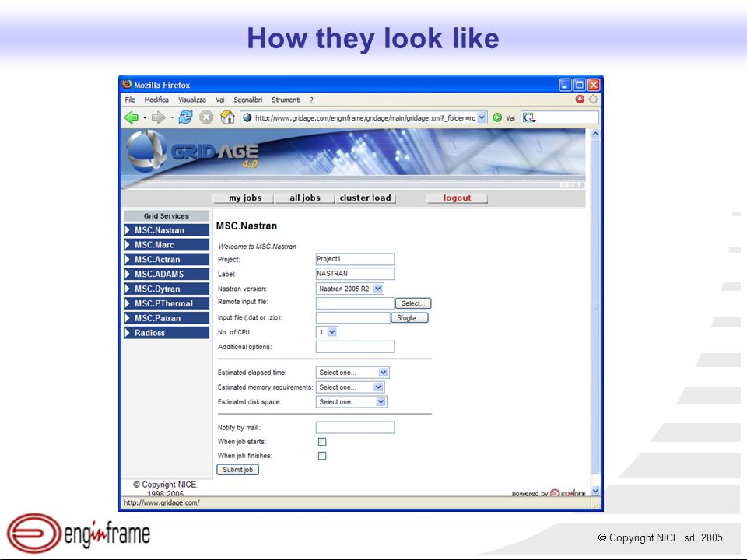Click the page scrollbar up arrow
Image resolution: width=747 pixels, height=560 pixels.
tap(595, 135)
